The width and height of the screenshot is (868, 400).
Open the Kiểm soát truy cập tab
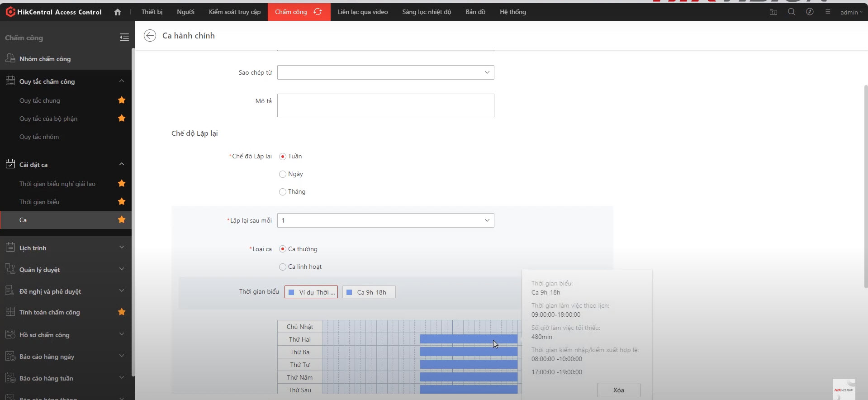[x=234, y=12]
